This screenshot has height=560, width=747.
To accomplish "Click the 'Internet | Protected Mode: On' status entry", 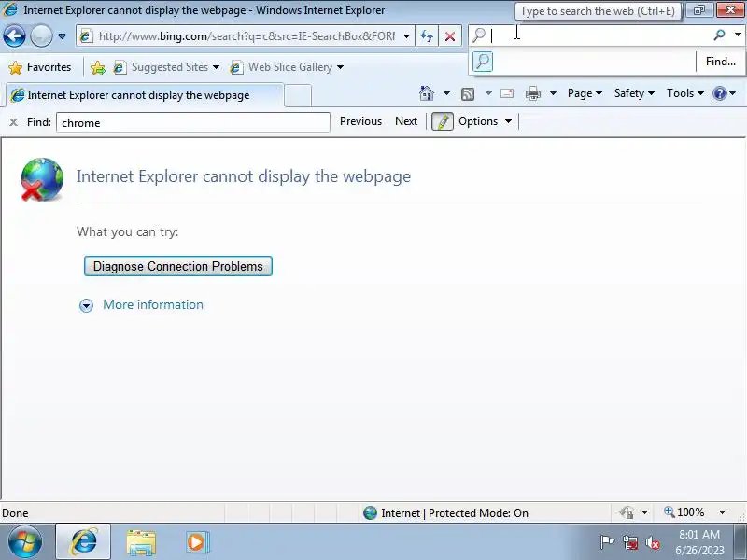I will click(x=445, y=512).
